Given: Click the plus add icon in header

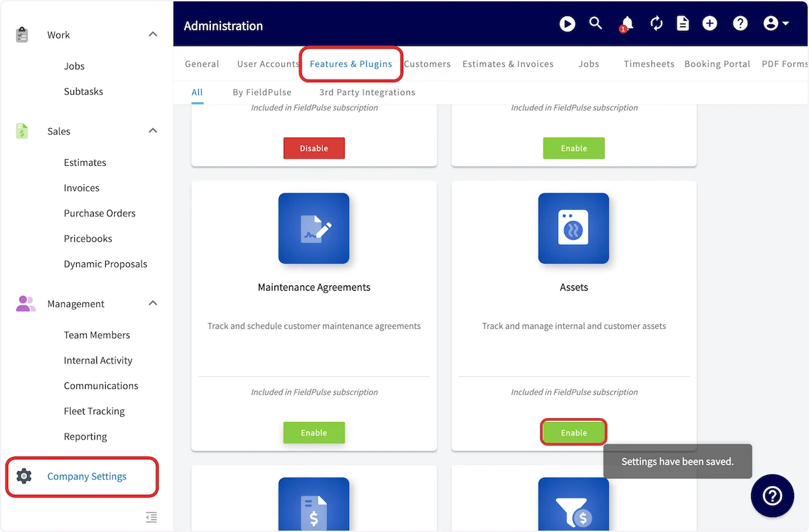Looking at the screenshot, I should pyautogui.click(x=710, y=24).
